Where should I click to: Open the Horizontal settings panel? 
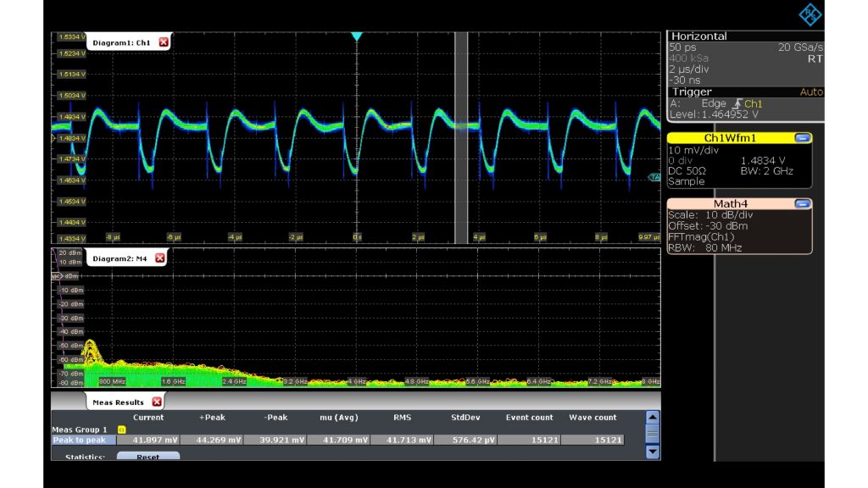pyautogui.click(x=699, y=36)
